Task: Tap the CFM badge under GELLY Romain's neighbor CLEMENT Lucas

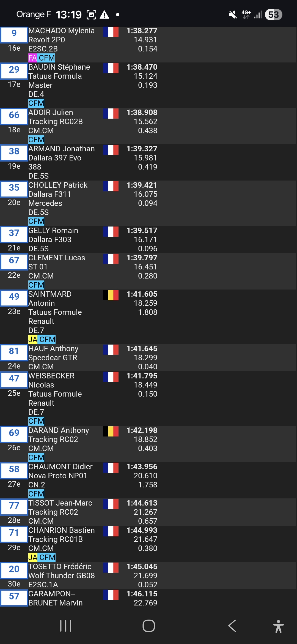Action: pos(36,285)
